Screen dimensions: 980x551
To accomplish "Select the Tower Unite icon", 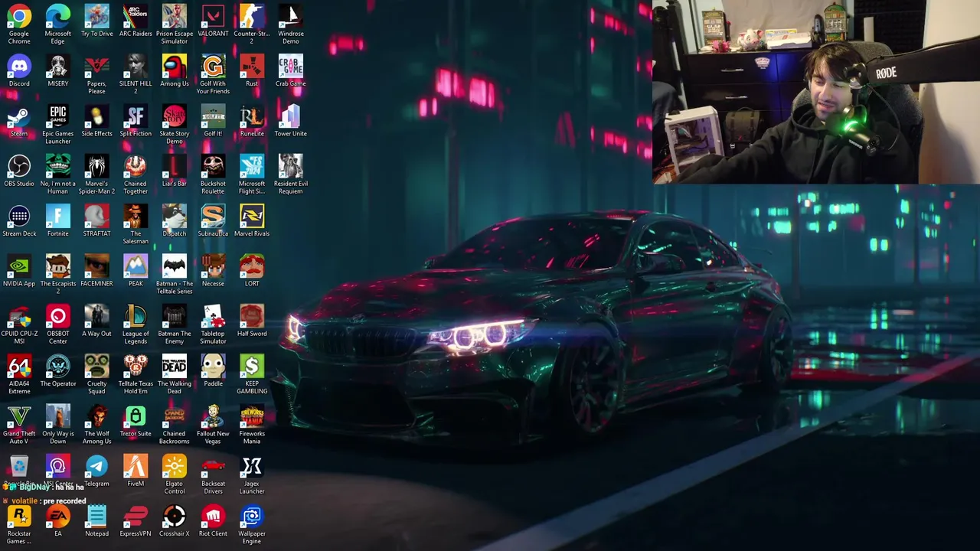I will click(291, 117).
